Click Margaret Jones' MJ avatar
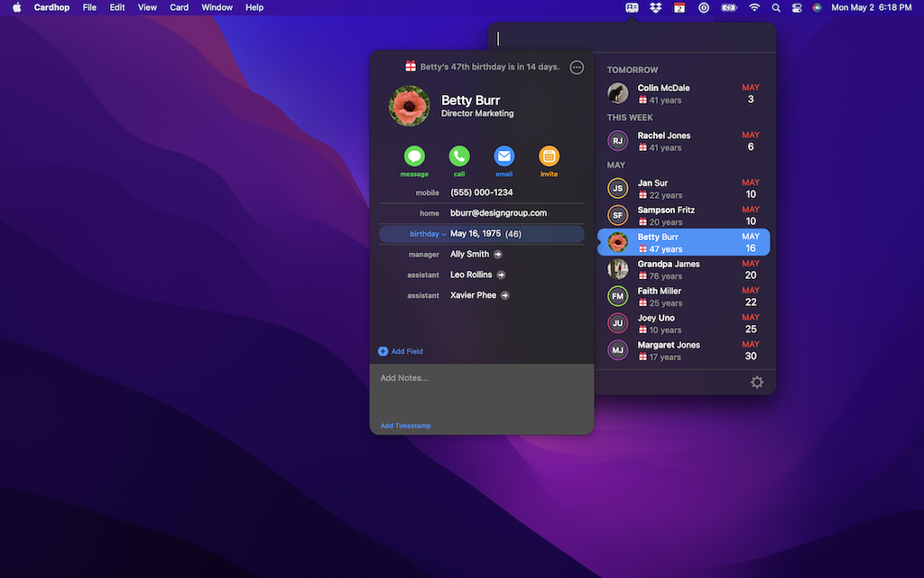Screen dimensions: 924x578 617,351
